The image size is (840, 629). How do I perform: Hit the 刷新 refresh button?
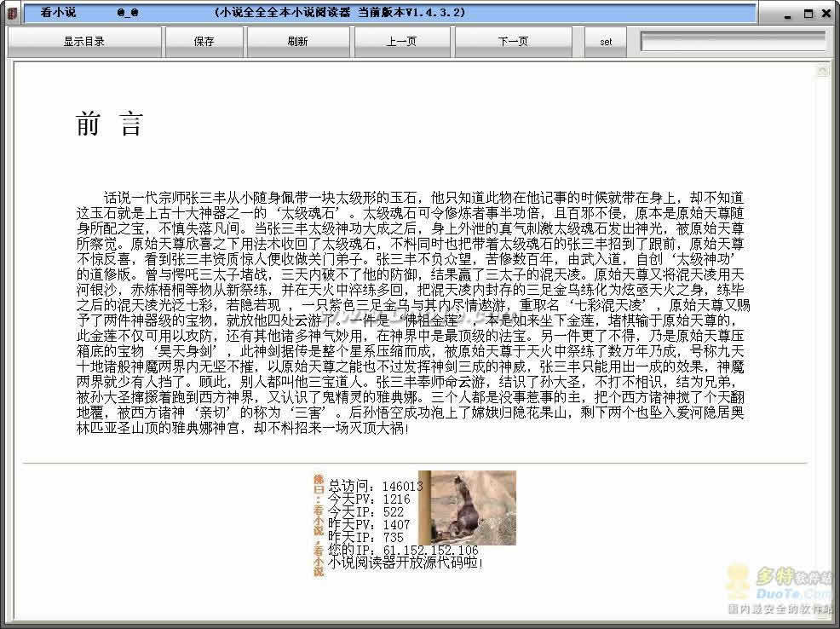tap(297, 41)
